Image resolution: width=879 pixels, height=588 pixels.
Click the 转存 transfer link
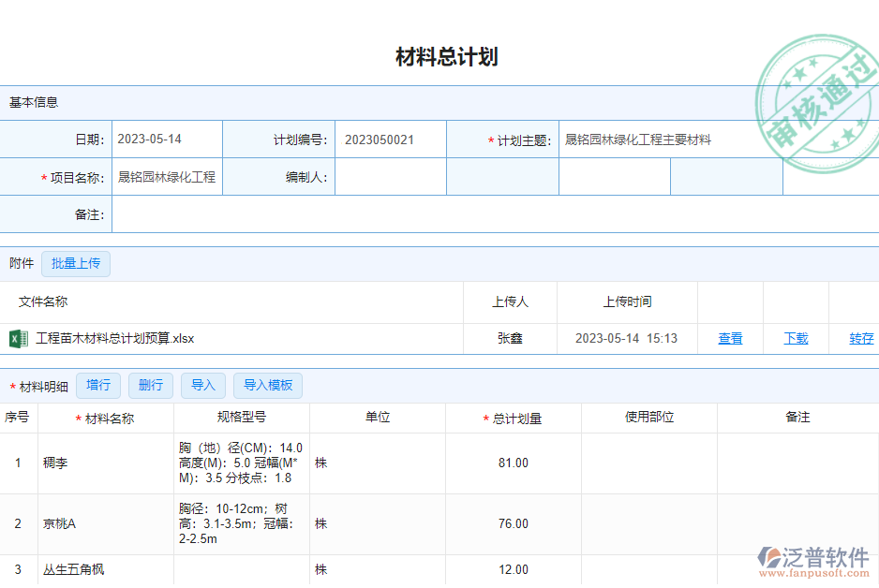click(861, 338)
